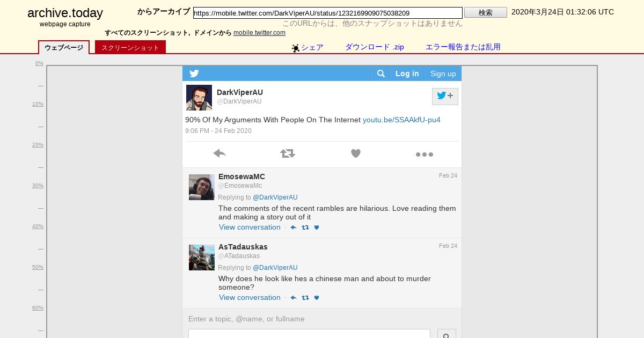View conversation under AsTadauskas's reply
The height and width of the screenshot is (338, 644).
pos(250,298)
